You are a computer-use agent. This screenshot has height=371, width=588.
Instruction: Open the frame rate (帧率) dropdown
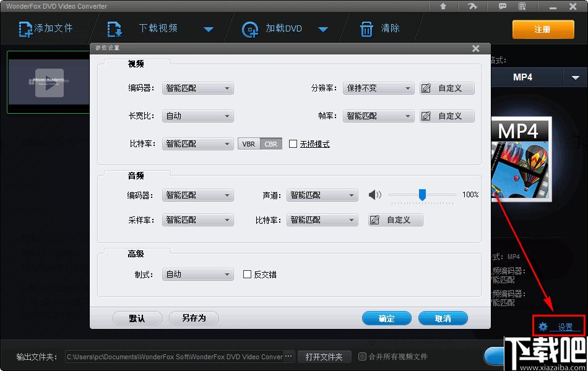point(378,116)
